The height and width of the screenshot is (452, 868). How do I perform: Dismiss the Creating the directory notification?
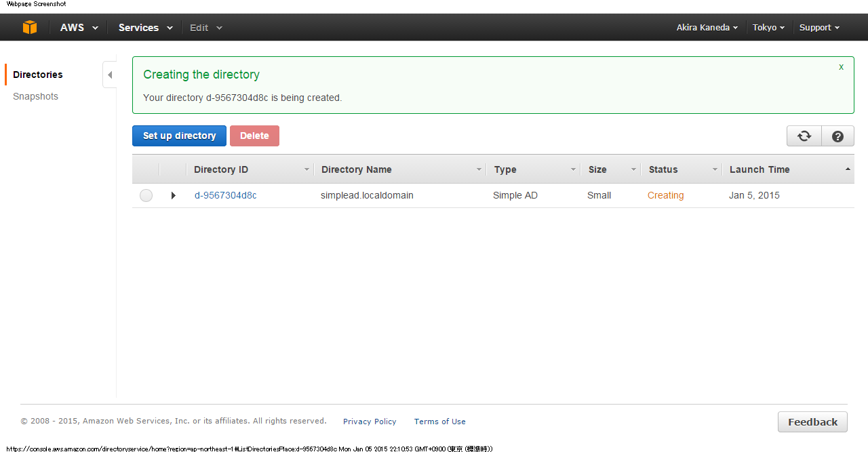click(841, 67)
